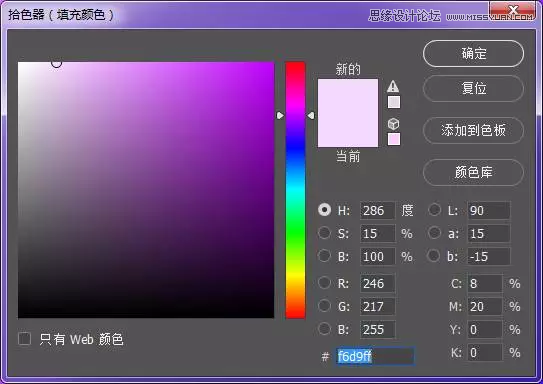Click the Y yellow percentage field
This screenshot has height=384, width=543.
point(485,330)
